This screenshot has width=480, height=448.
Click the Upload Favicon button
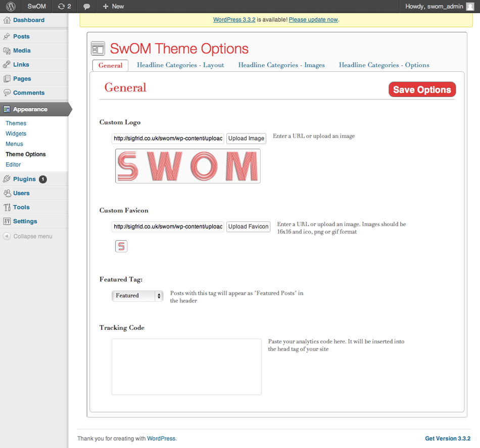point(248,227)
